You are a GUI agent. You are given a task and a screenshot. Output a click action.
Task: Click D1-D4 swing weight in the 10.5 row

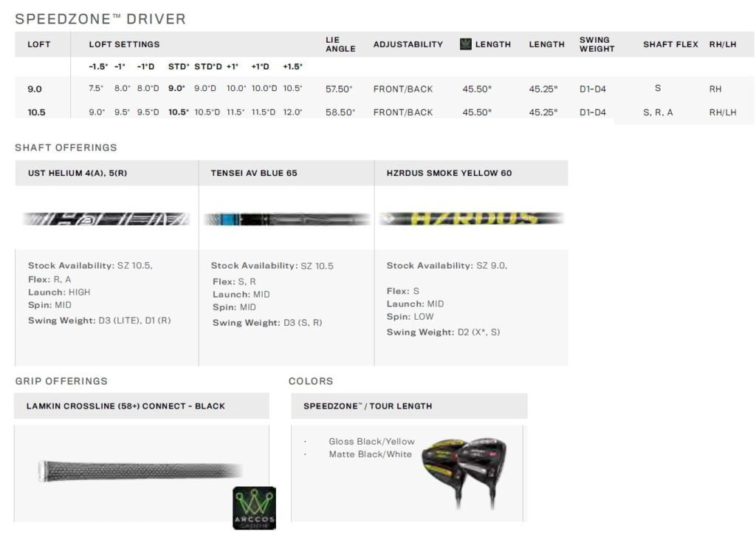[x=593, y=112]
